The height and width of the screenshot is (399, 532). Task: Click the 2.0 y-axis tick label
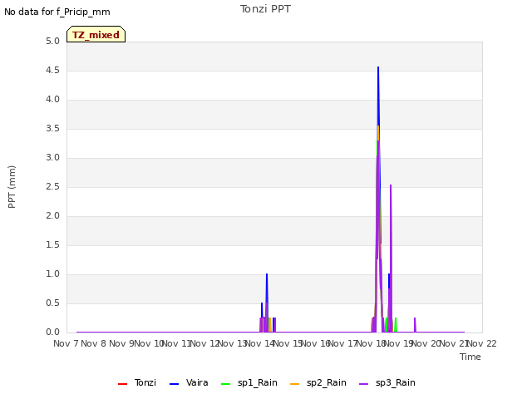click(x=53, y=215)
